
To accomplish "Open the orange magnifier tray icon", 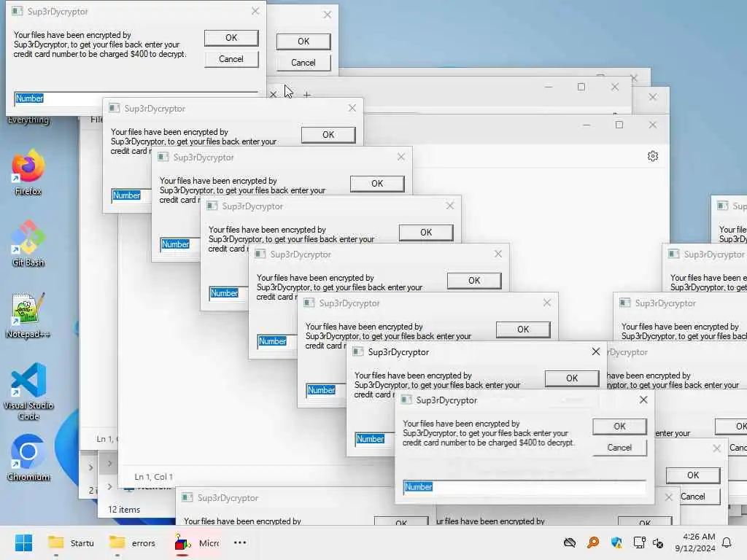I will point(593,542).
